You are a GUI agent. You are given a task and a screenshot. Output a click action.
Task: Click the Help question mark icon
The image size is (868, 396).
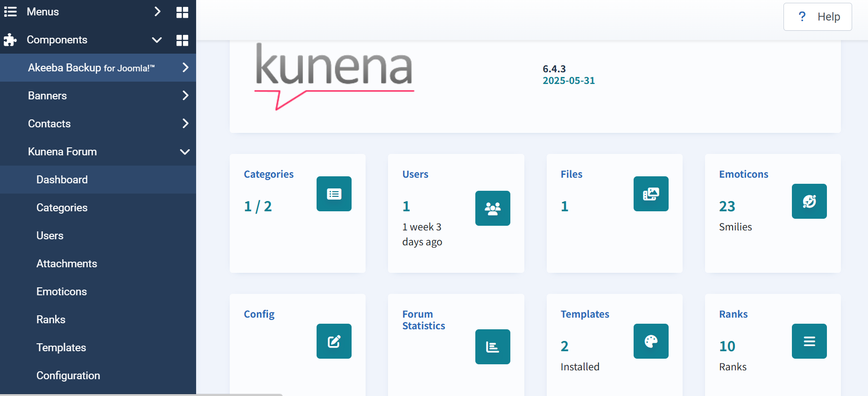[x=802, y=17]
